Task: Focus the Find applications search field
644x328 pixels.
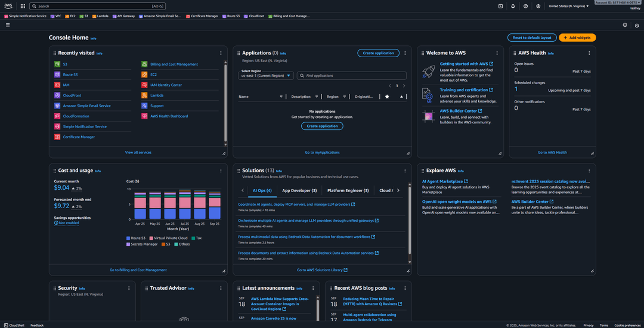Action: pyautogui.click(x=354, y=76)
